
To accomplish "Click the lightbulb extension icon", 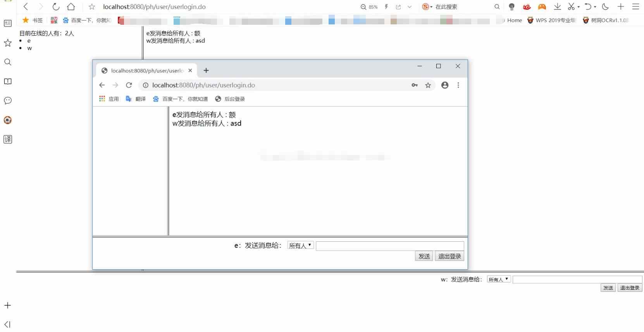I will coord(511,7).
